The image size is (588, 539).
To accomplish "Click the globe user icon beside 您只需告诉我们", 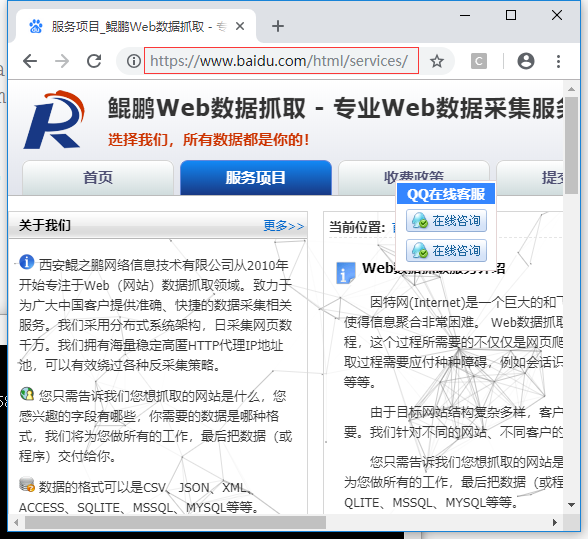I will coord(27,393).
